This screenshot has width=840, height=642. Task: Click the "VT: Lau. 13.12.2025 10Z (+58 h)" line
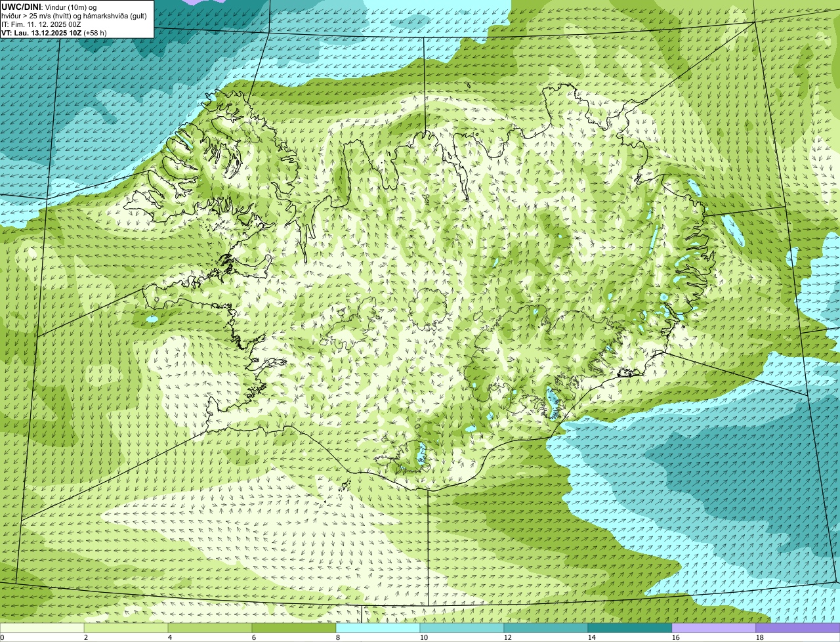coord(54,32)
